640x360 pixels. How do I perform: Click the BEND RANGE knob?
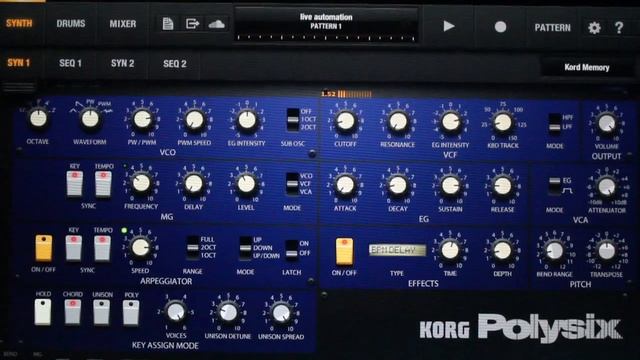tap(554, 251)
